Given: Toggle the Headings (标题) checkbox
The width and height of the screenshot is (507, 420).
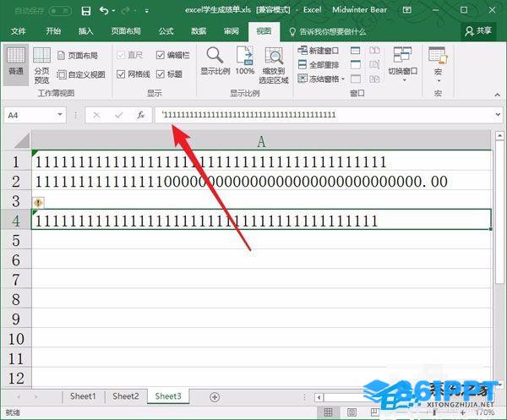Looking at the screenshot, I should [x=161, y=74].
